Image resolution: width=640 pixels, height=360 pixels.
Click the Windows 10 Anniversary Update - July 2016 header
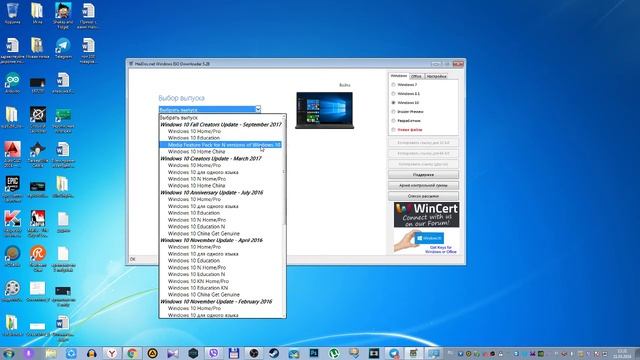click(220, 192)
